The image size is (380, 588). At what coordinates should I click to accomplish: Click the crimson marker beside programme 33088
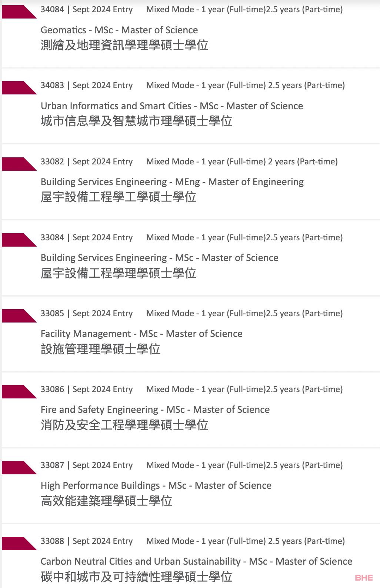pos(19,544)
